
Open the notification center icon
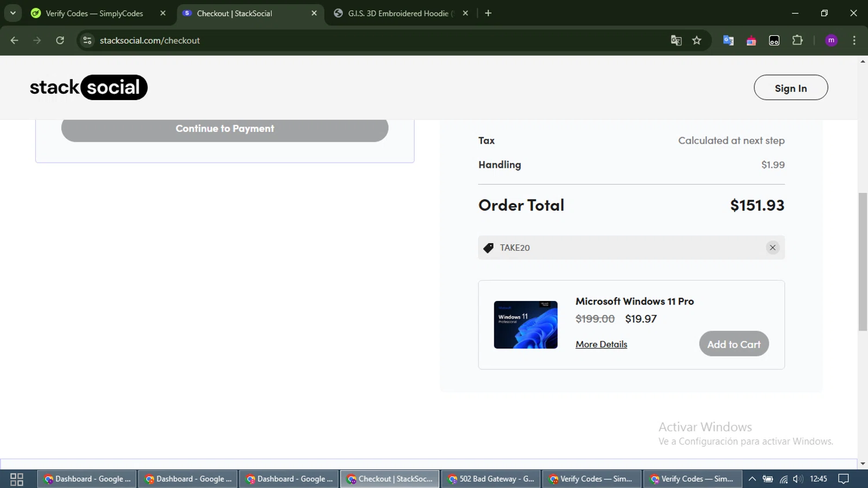pyautogui.click(x=844, y=479)
